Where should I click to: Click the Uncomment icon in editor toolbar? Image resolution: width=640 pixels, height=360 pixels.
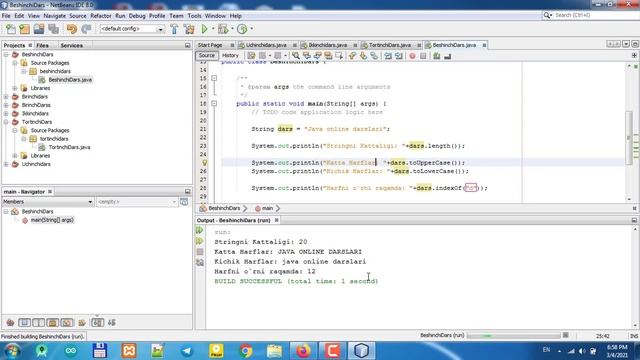click(448, 56)
